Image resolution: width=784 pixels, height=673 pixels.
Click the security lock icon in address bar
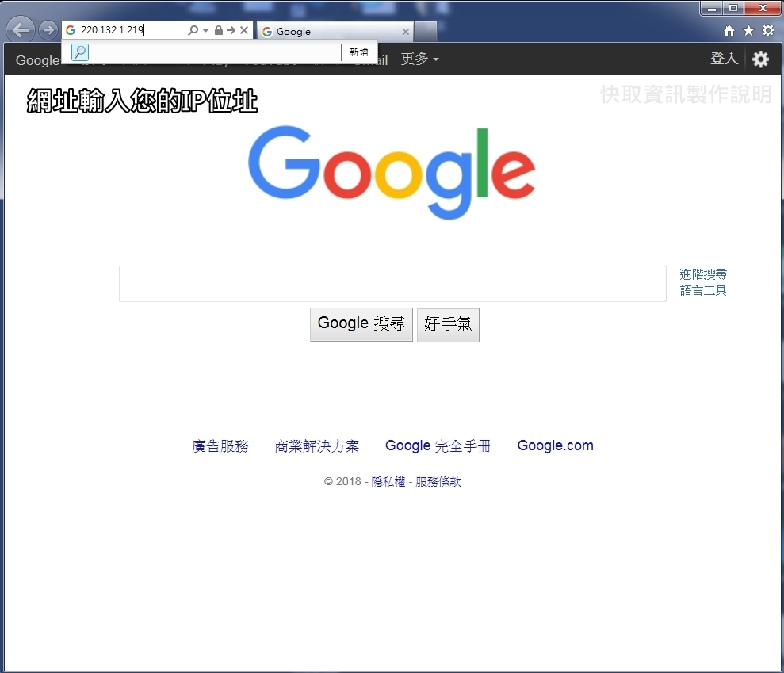(219, 30)
